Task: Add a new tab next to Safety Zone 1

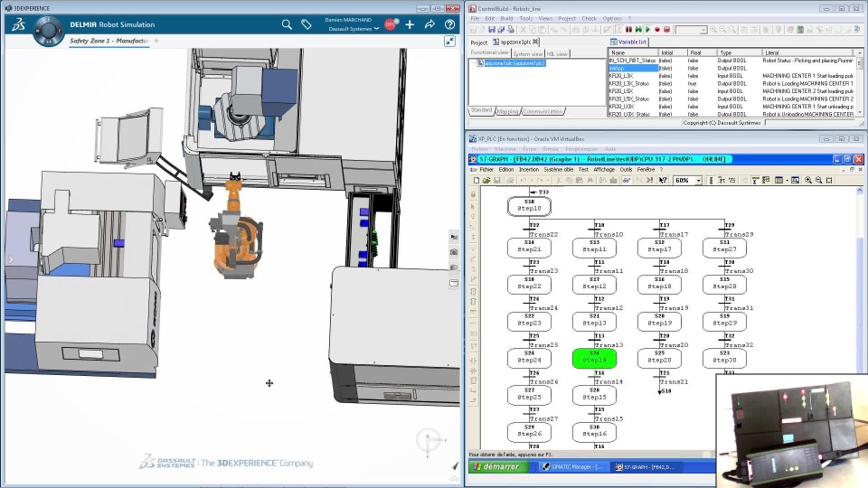Action: 156,41
